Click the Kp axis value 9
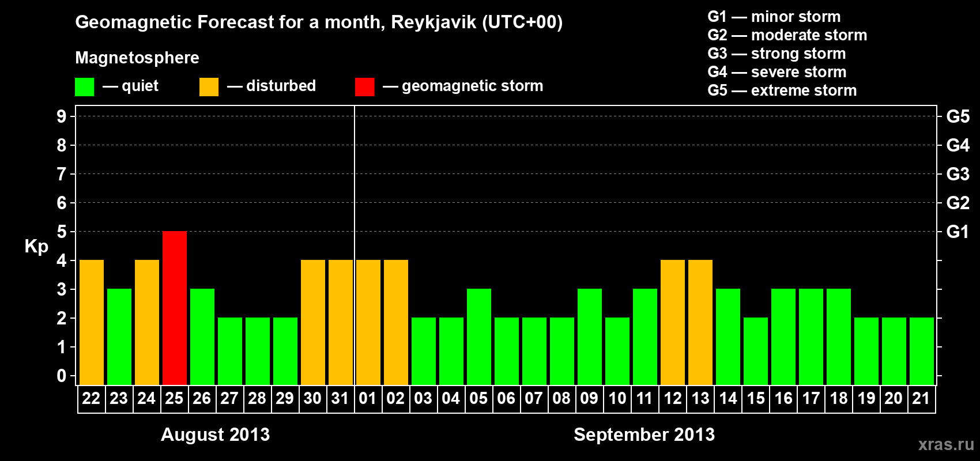 pos(62,116)
